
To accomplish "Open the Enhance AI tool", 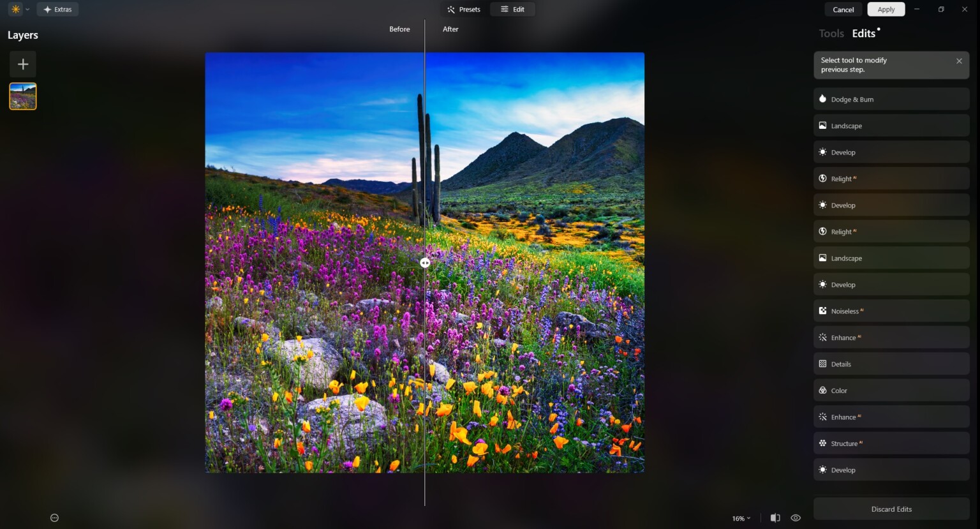I will [891, 337].
